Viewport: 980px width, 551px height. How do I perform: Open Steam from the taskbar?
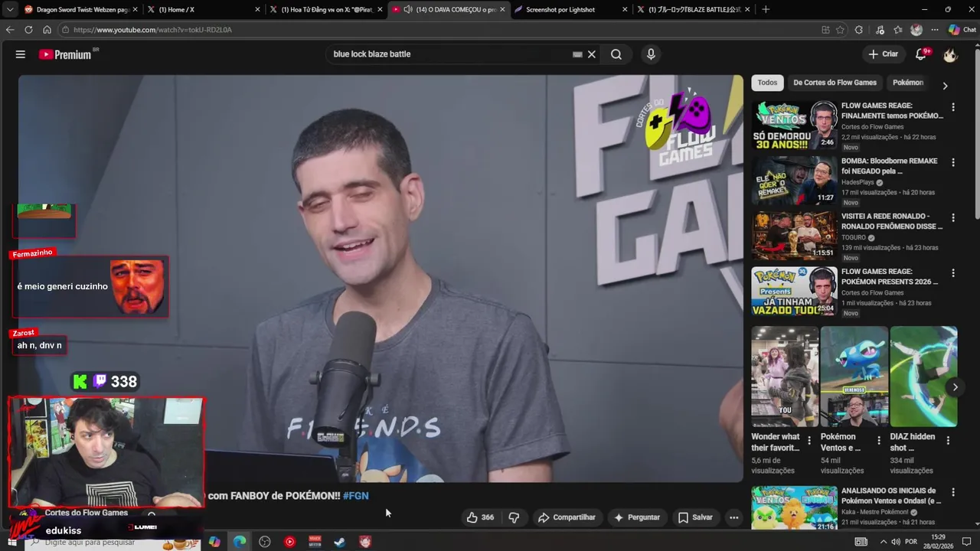click(340, 542)
